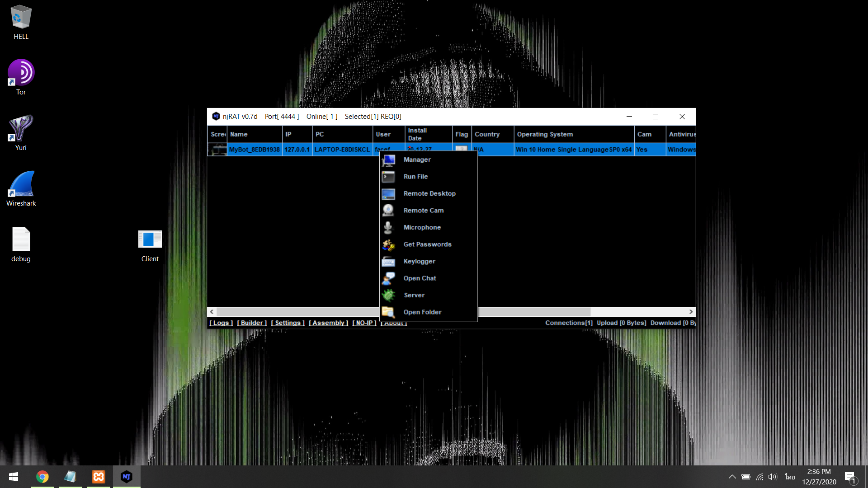The width and height of the screenshot is (868, 488).
Task: Launch Tor Browser from the desktop
Action: 21,72
